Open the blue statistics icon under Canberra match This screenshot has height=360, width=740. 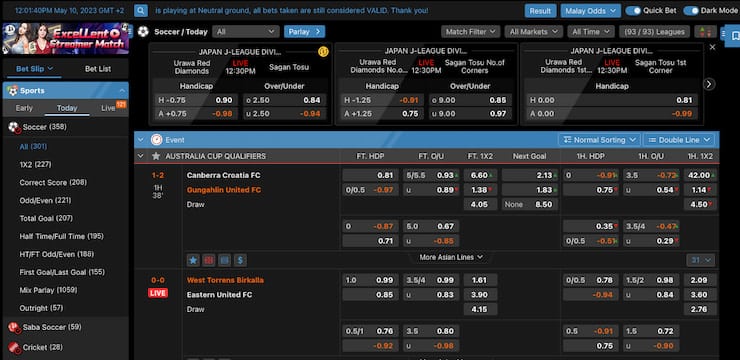[x=224, y=260]
